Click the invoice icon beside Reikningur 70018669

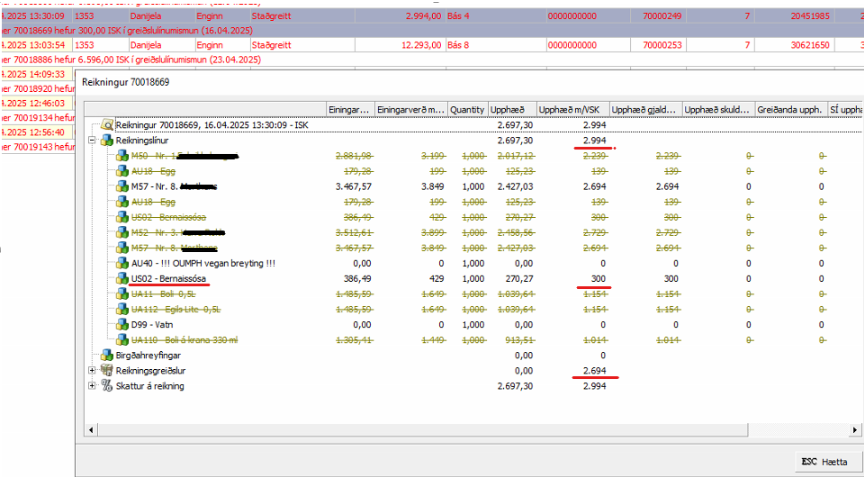107,125
